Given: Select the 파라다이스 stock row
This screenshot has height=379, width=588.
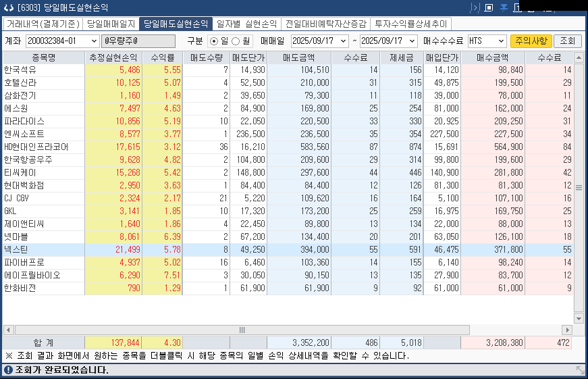Looking at the screenshot, I should click(x=288, y=121).
